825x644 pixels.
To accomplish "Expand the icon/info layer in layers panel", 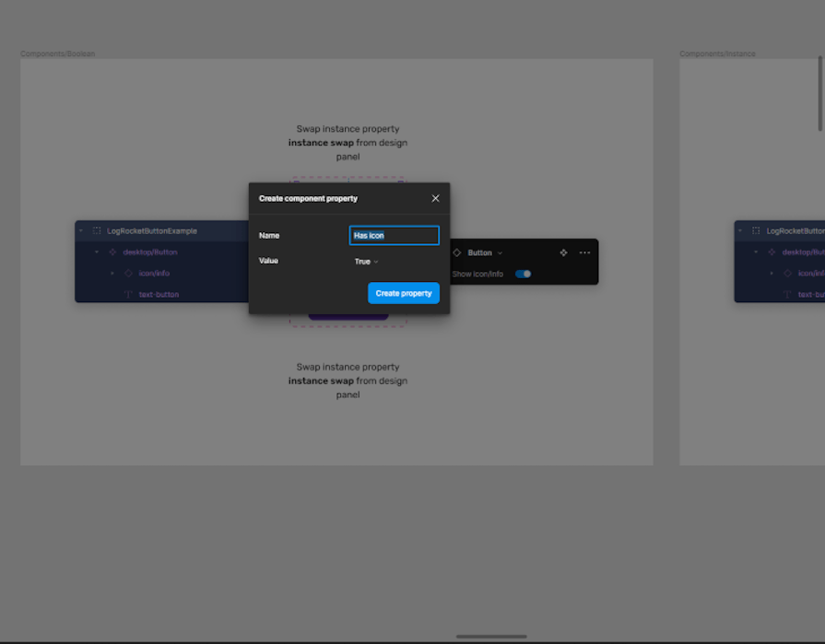I will (112, 273).
